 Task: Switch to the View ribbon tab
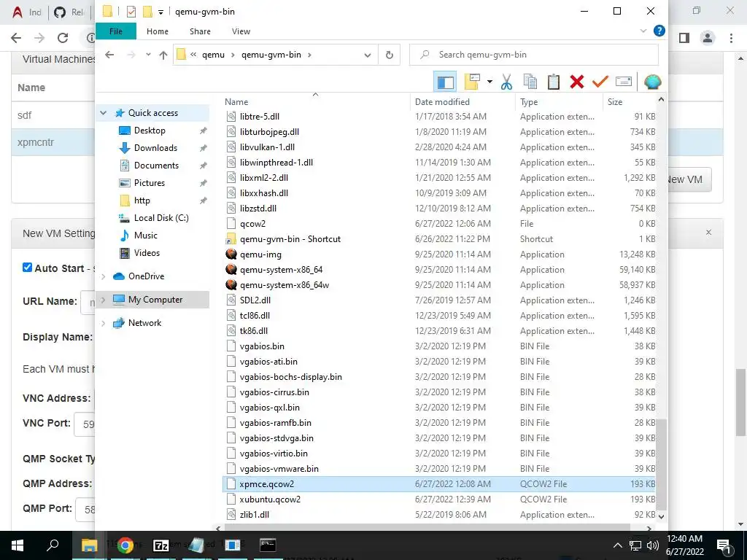click(241, 31)
